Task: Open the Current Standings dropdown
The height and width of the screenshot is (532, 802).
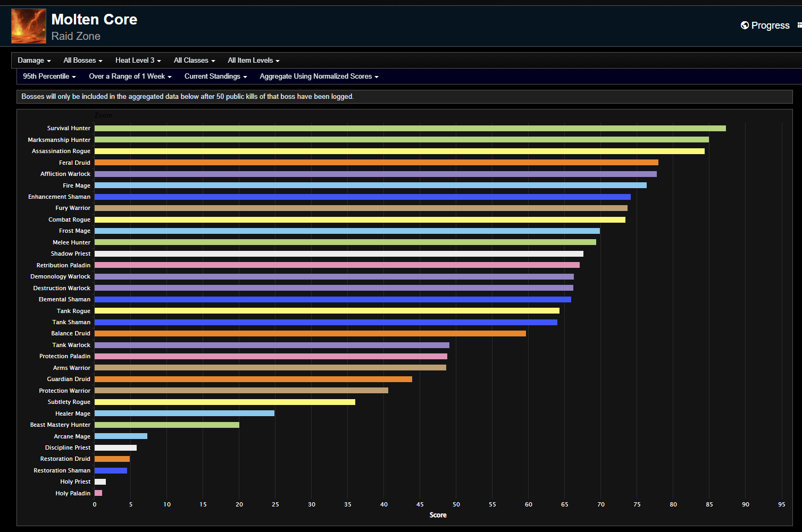Action: 215,76
